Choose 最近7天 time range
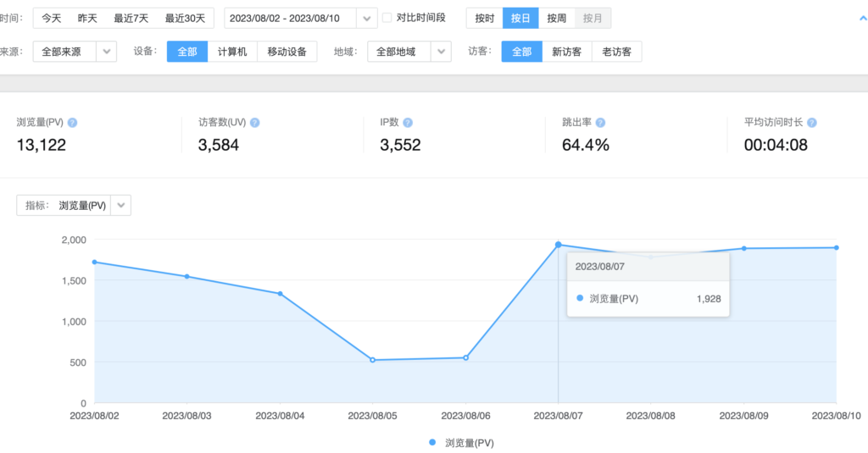Viewport: 868px width, 453px height. click(x=131, y=19)
